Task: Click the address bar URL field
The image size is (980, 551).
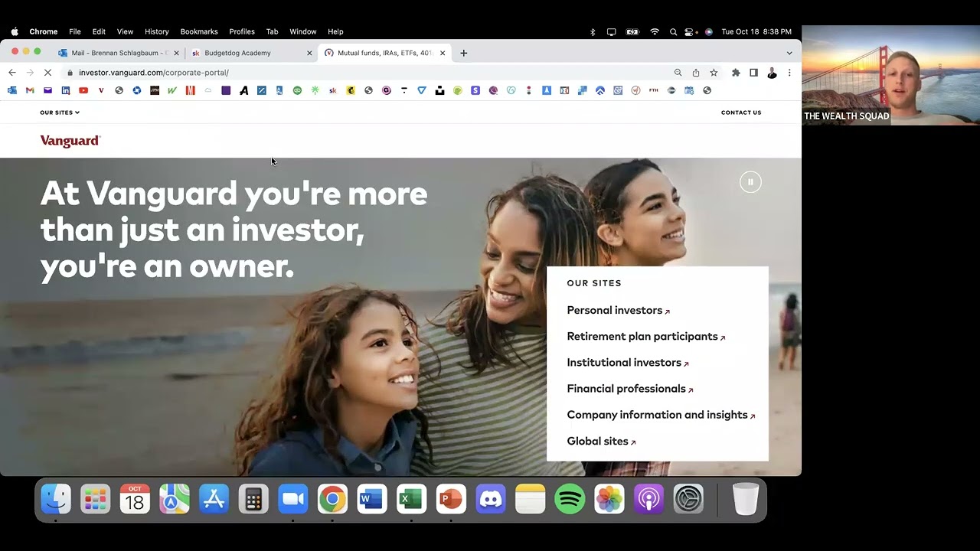Action: pos(367,73)
